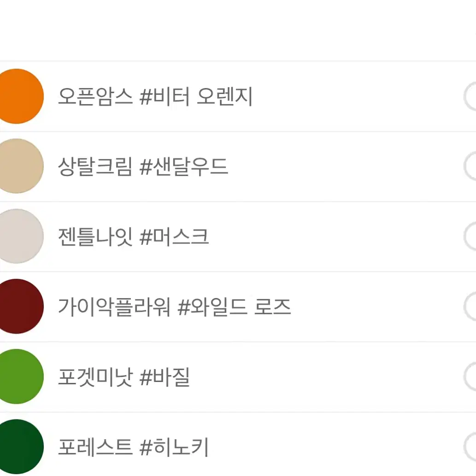Pick the 포겟미낫 #바질 radio button
Screen dimensions: 476x476
[470, 376]
